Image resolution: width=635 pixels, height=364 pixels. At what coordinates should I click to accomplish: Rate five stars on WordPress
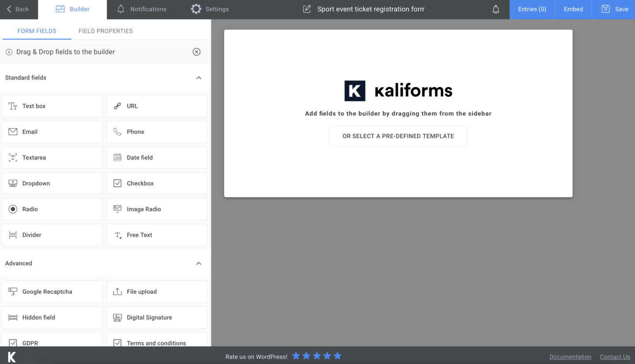tap(338, 356)
